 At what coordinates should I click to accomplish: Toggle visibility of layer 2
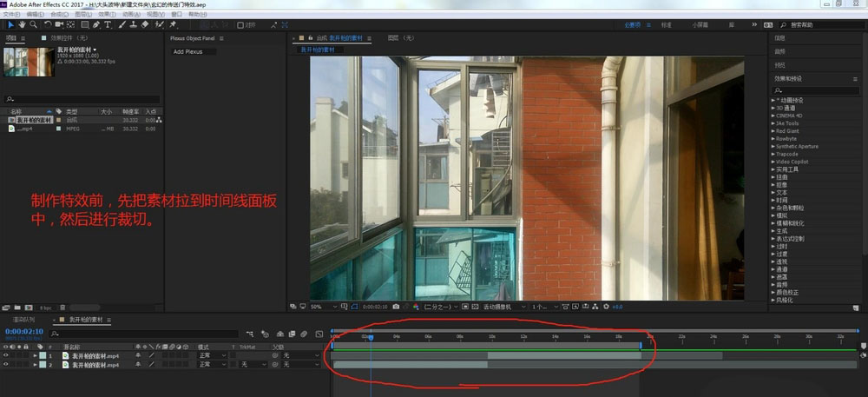6,365
